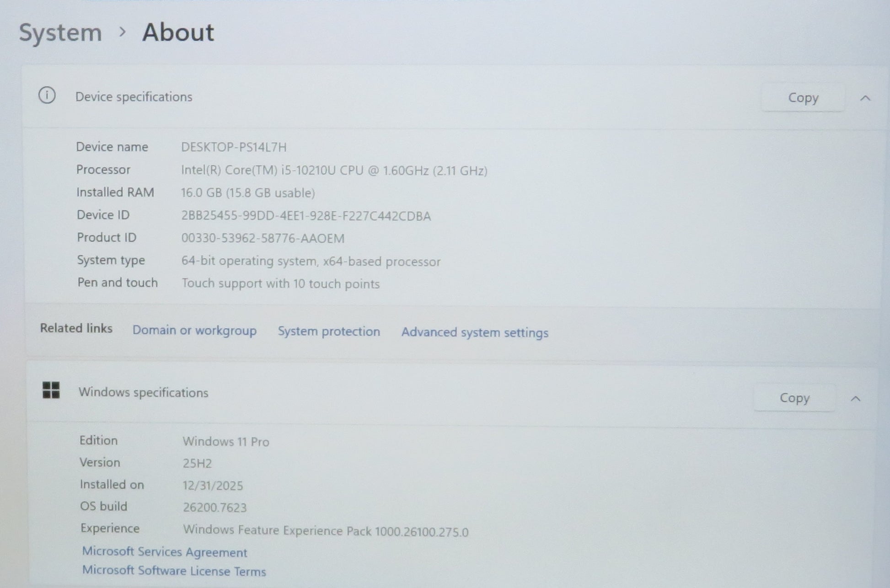The height and width of the screenshot is (588, 890).
Task: Click the Windows specifications header title
Action: [143, 392]
